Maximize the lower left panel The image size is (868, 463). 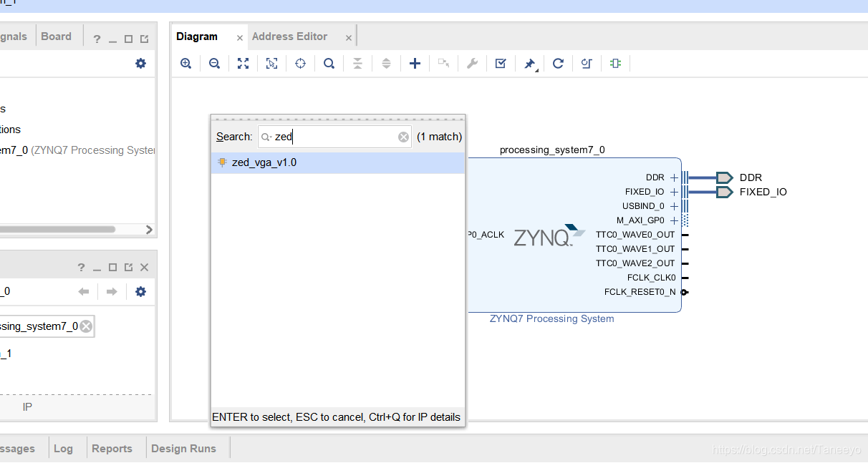point(112,268)
